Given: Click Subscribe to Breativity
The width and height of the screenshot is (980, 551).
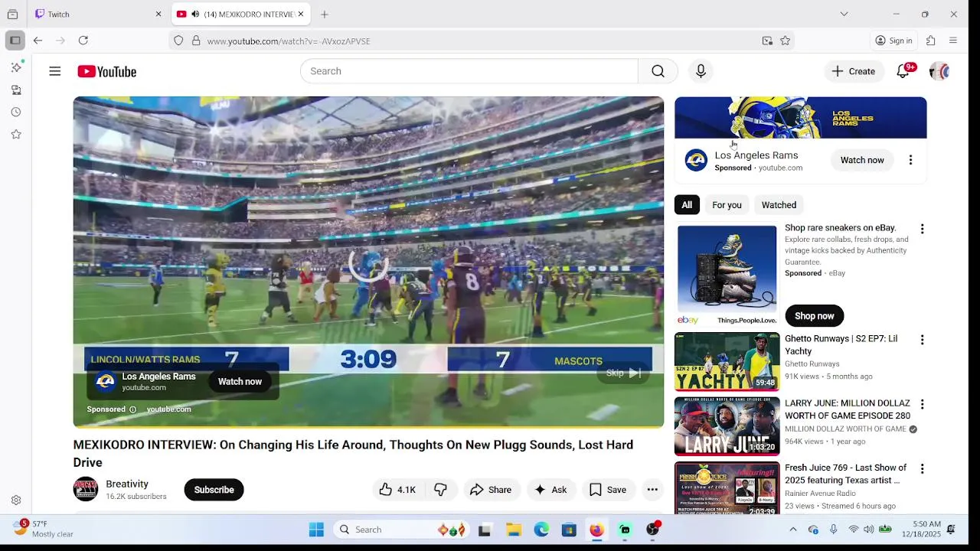Looking at the screenshot, I should click(214, 490).
